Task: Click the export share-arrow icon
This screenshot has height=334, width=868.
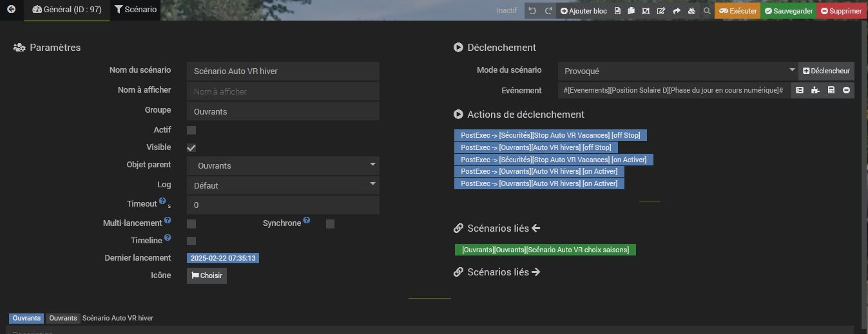Action: coord(677,11)
